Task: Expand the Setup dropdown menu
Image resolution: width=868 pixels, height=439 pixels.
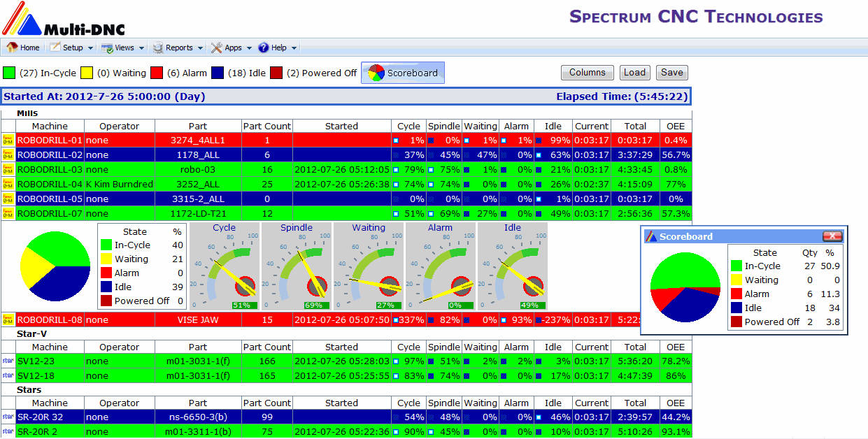Action: (72, 48)
